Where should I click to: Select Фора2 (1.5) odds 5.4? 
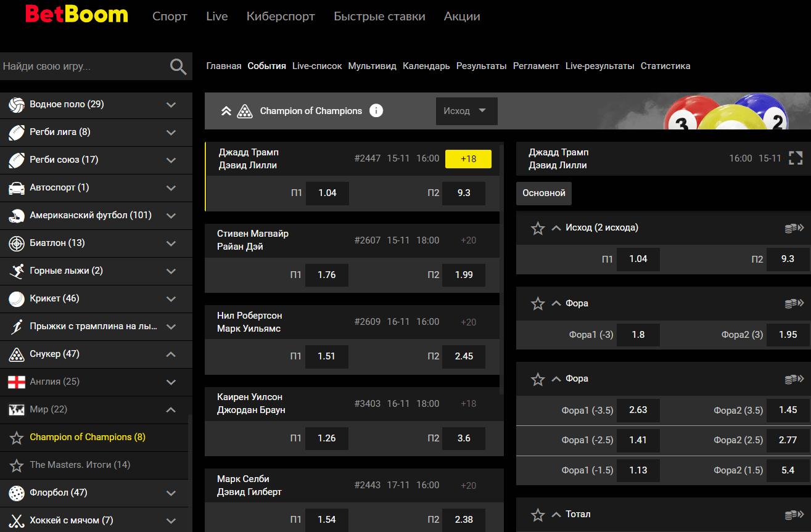coord(788,470)
